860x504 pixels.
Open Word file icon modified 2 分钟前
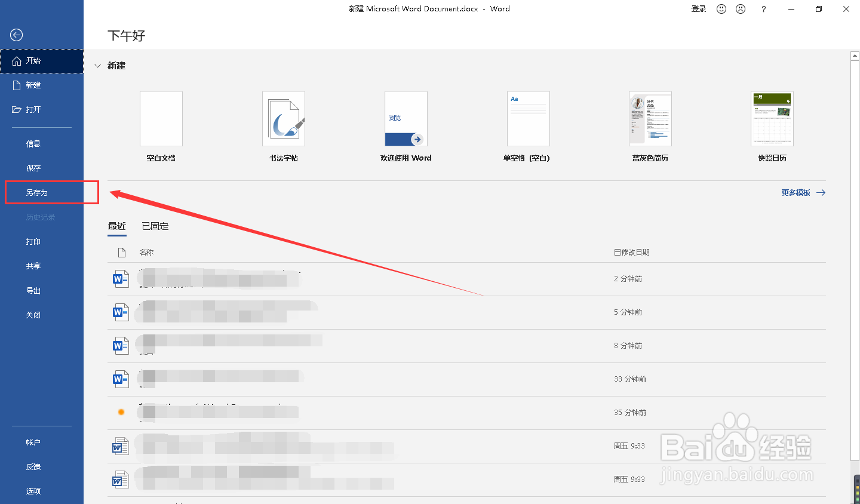click(x=121, y=279)
